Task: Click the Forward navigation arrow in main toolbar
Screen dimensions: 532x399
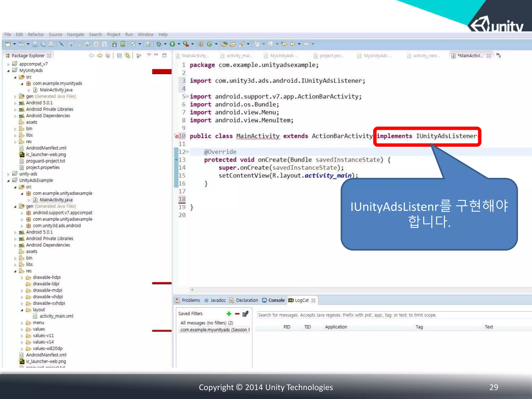Action: point(306,44)
